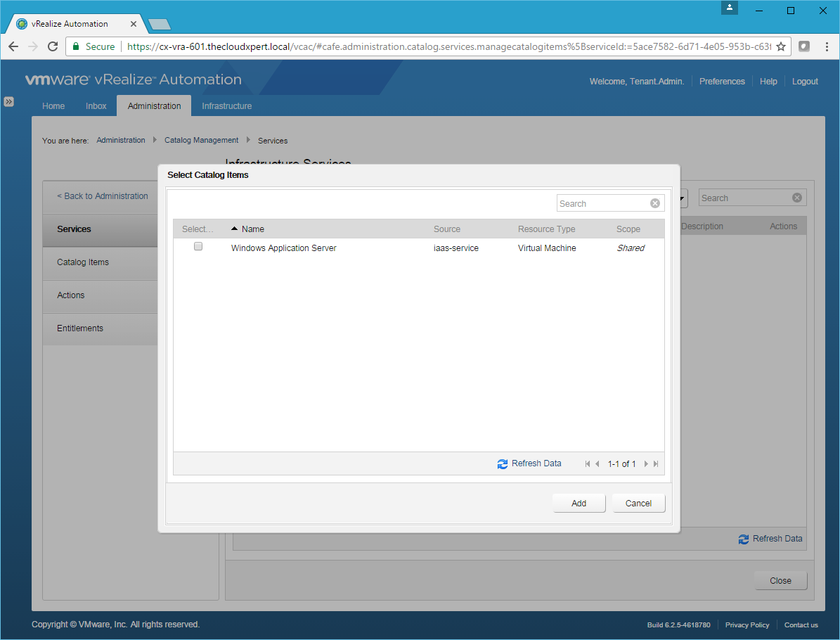Click Refresh Data icon in dialog
The height and width of the screenshot is (640, 840).
point(502,464)
